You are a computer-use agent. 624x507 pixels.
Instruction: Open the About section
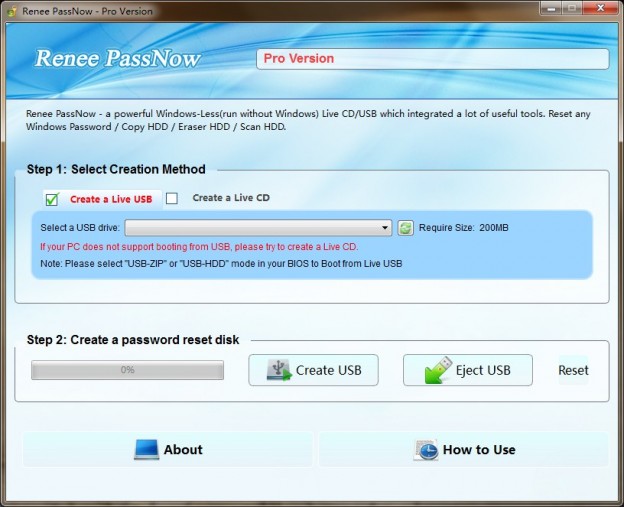point(167,450)
